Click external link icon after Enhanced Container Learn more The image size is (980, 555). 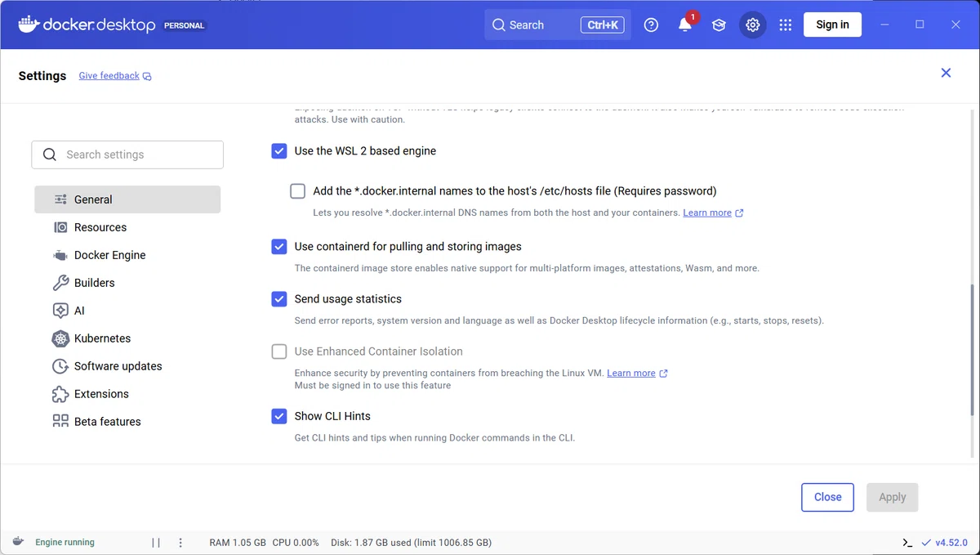(663, 374)
